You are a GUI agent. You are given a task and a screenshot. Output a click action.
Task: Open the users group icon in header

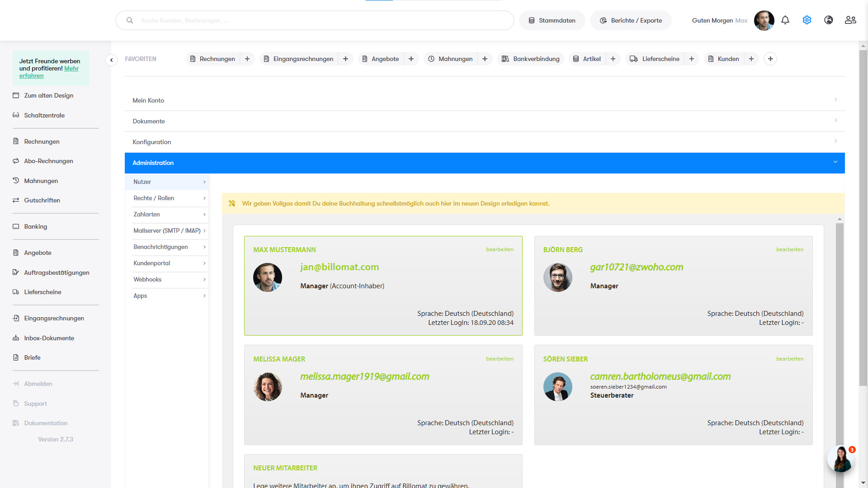(850, 20)
